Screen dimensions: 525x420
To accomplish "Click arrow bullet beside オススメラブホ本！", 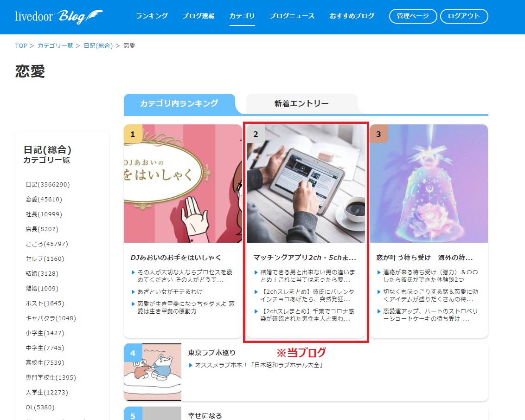I will click(191, 365).
